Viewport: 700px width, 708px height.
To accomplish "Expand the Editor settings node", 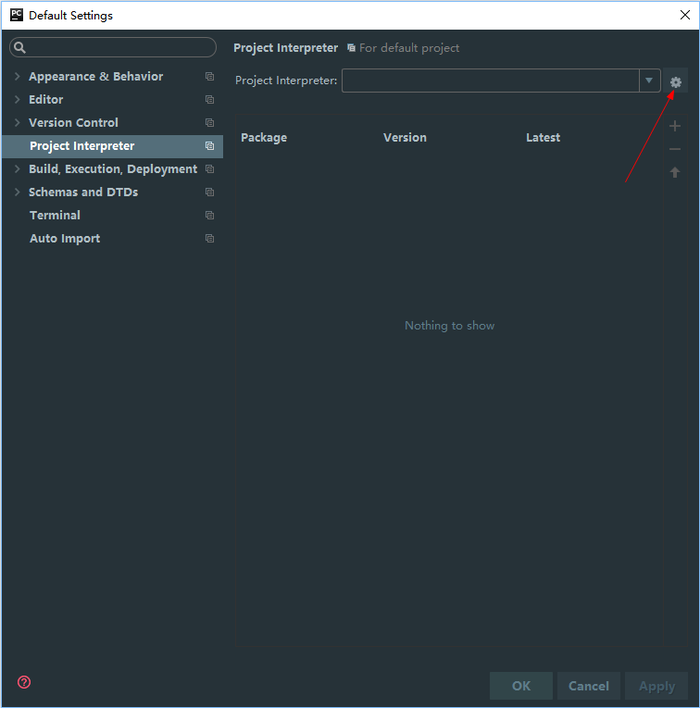I will [17, 100].
